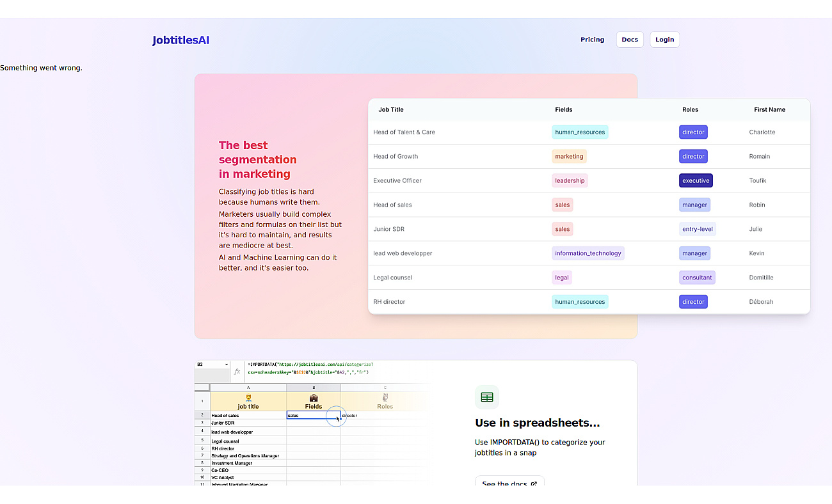832x504 pixels.
Task: Select the 'Executive Officer' cell
Action: [x=397, y=181]
